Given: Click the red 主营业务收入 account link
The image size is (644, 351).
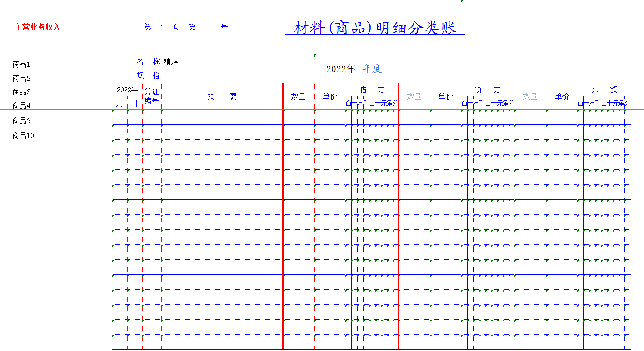Looking at the screenshot, I should tap(37, 27).
